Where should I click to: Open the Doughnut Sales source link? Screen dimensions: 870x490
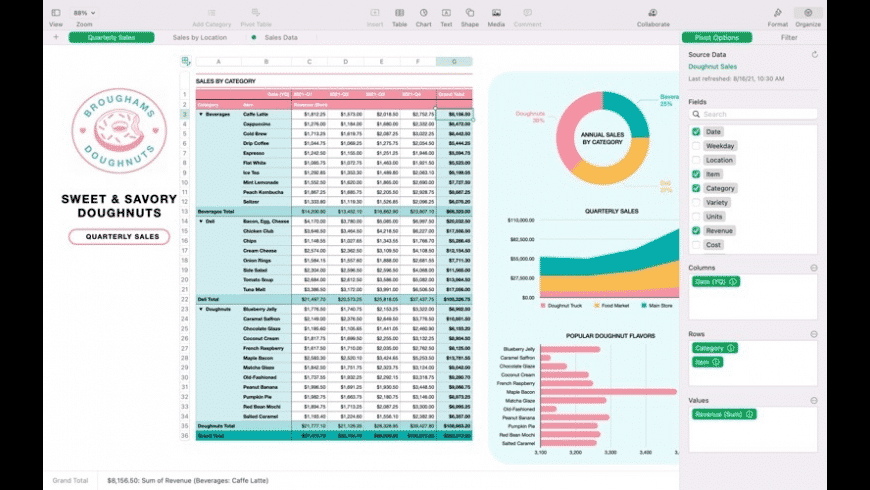[x=712, y=67]
